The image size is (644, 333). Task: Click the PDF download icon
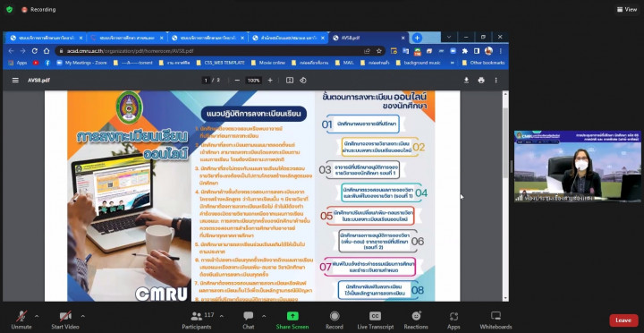466,81
